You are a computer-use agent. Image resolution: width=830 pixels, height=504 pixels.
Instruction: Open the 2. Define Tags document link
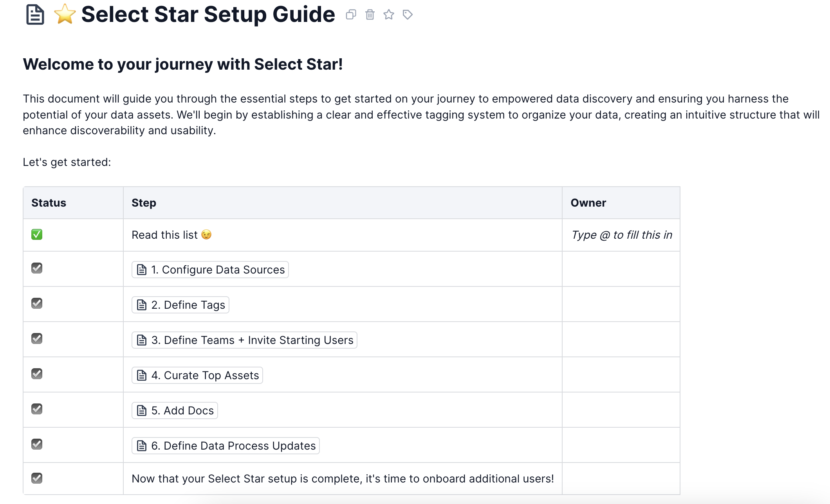point(188,305)
